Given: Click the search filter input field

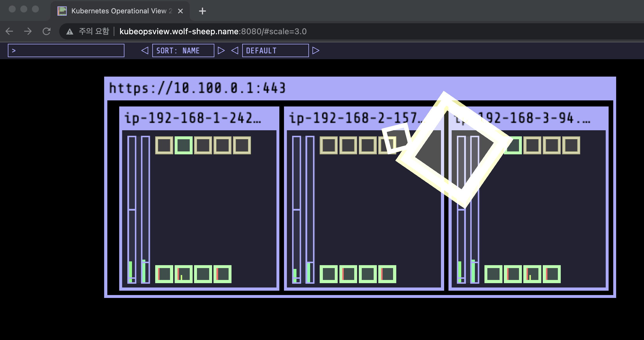Looking at the screenshot, I should pyautogui.click(x=66, y=50).
